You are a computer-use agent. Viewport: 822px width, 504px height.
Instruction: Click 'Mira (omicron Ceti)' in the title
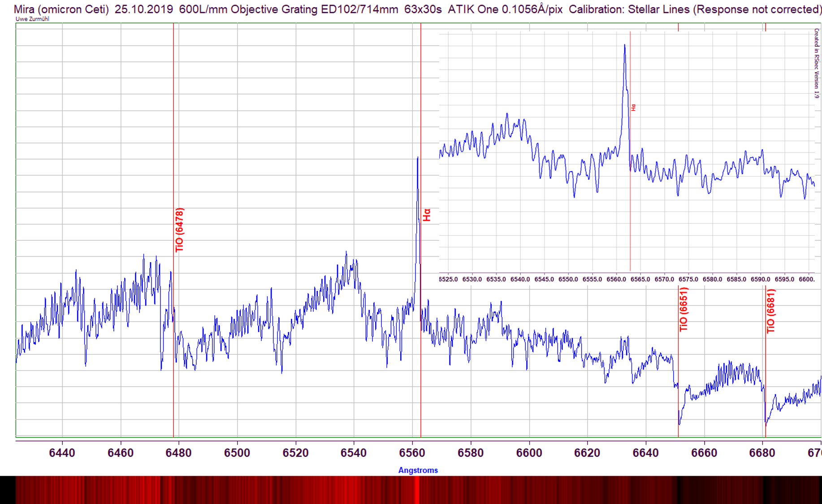[61, 9]
